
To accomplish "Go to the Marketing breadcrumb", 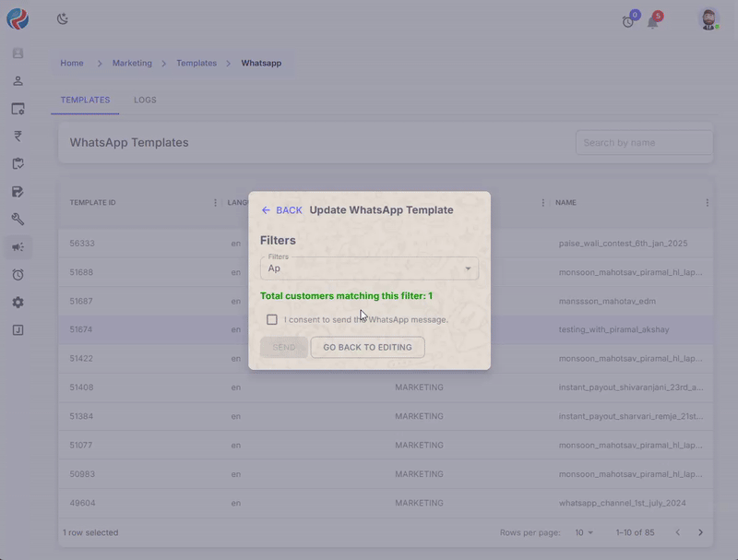I will pyautogui.click(x=132, y=64).
